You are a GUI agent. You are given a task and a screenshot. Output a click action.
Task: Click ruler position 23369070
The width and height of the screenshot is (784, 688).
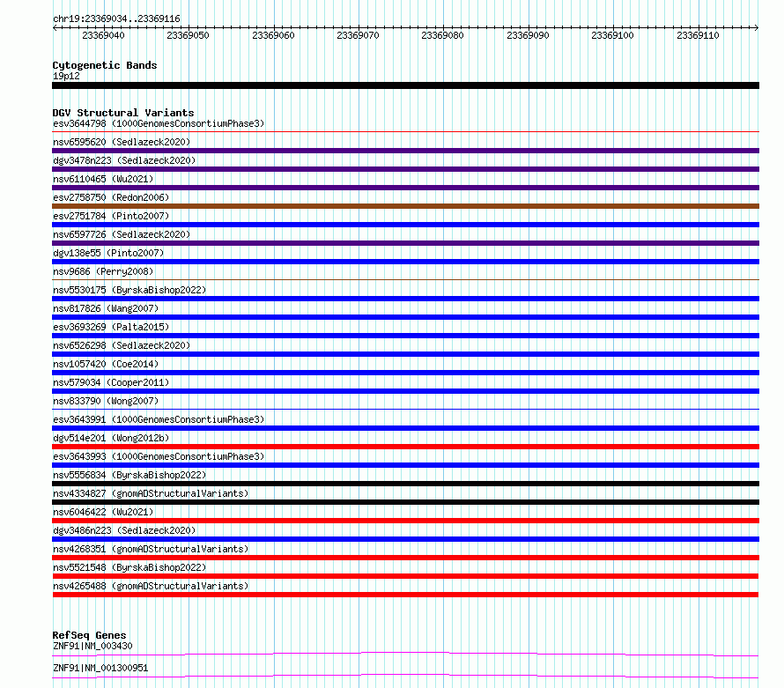[358, 35]
